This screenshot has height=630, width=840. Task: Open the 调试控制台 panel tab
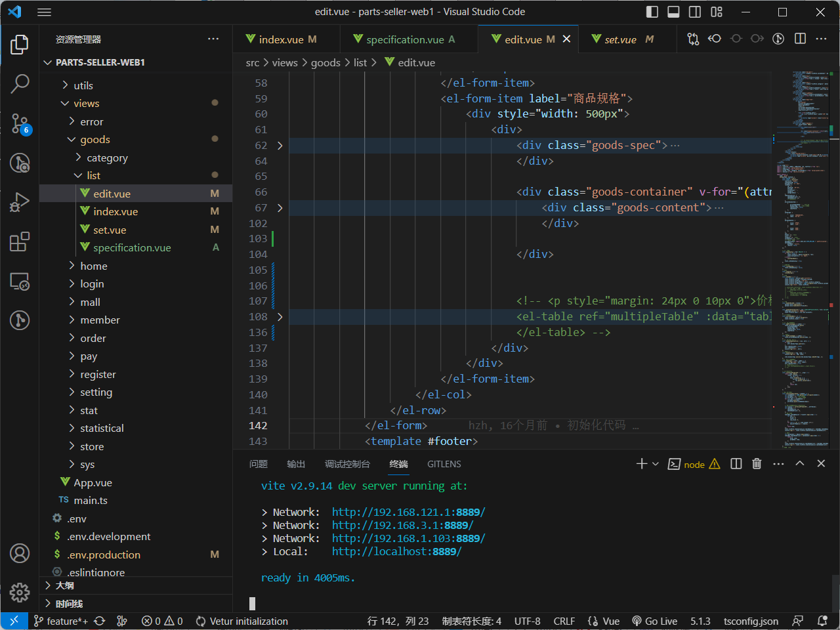point(347,464)
